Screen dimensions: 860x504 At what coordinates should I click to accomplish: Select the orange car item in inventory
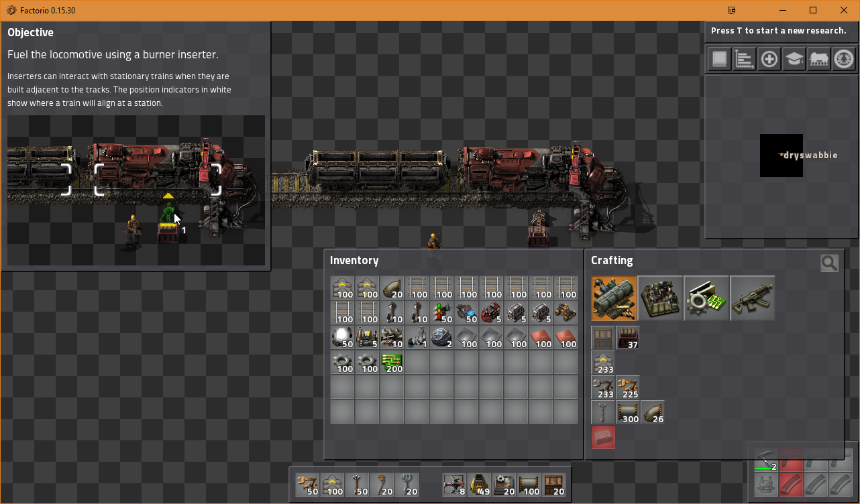(x=566, y=312)
